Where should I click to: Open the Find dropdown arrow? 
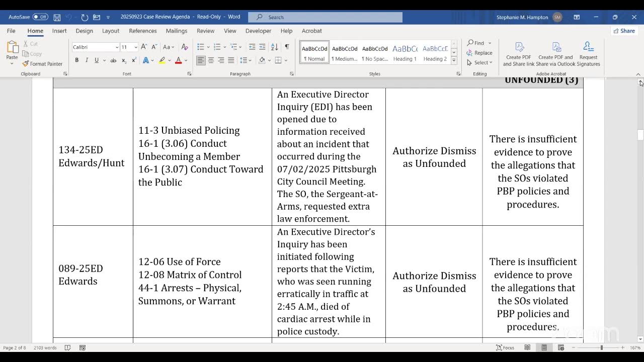click(490, 43)
